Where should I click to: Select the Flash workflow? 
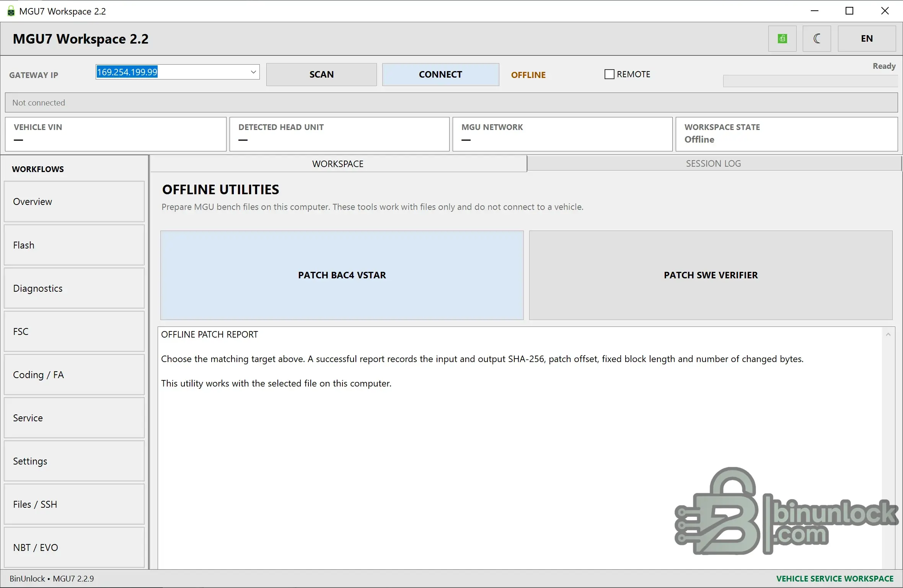[74, 245]
